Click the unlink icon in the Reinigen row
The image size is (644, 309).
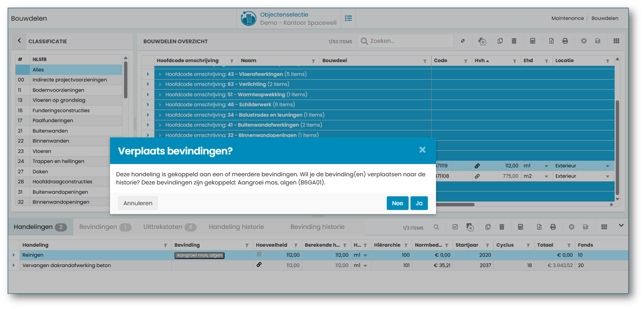coord(259,254)
